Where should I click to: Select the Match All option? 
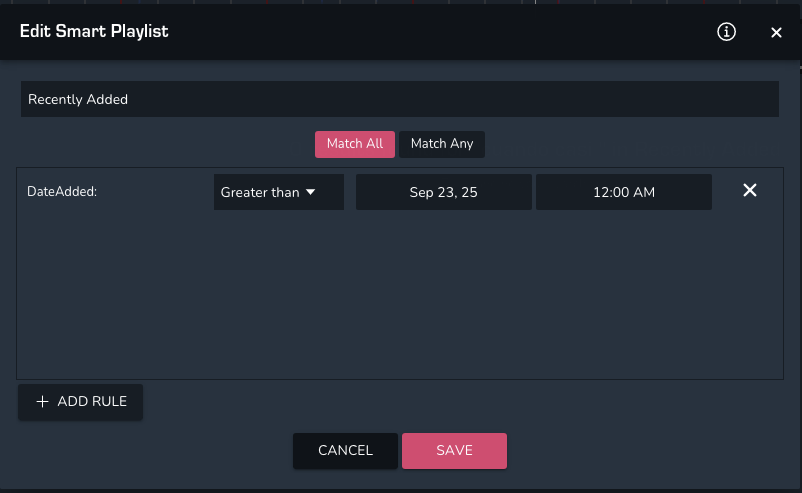355,144
